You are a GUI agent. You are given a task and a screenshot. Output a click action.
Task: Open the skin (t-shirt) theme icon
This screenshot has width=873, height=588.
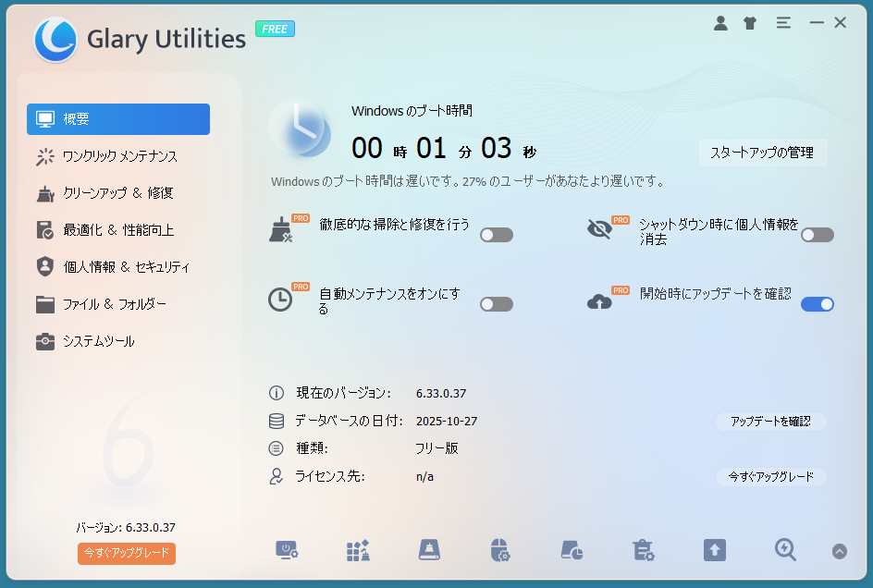[750, 23]
